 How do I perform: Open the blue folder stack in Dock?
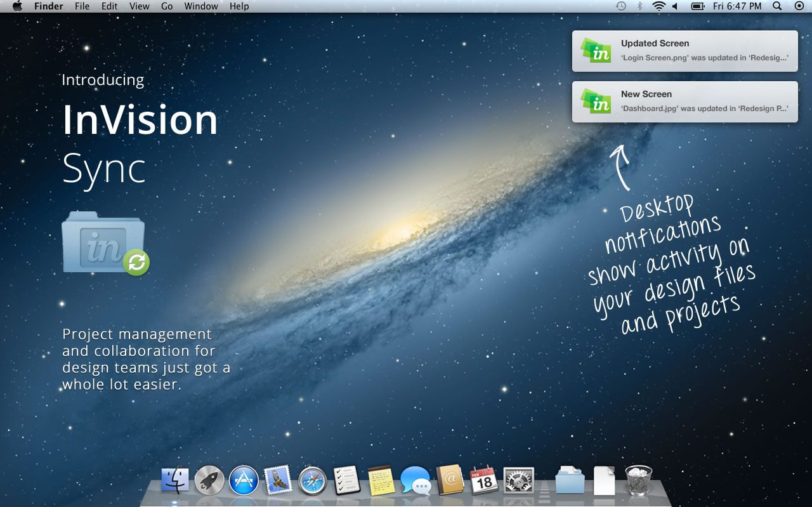click(x=570, y=480)
